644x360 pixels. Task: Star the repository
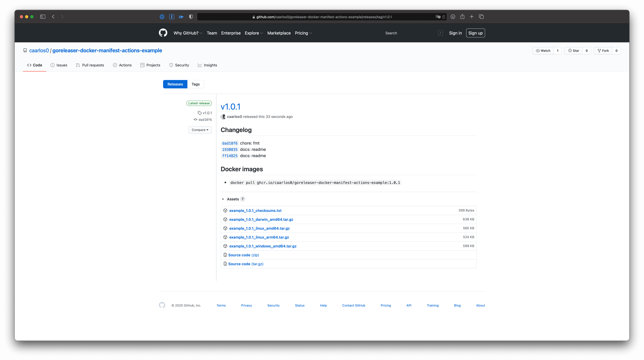point(574,50)
